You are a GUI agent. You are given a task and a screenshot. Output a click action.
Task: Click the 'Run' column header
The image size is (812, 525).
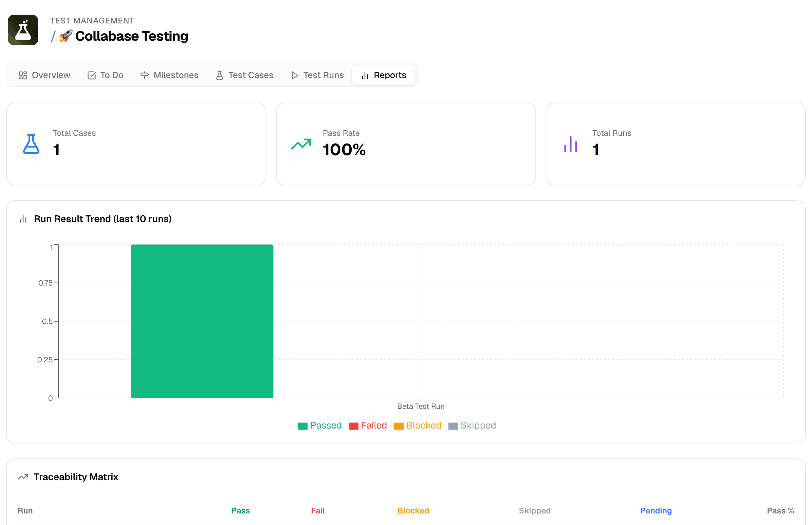click(x=25, y=511)
